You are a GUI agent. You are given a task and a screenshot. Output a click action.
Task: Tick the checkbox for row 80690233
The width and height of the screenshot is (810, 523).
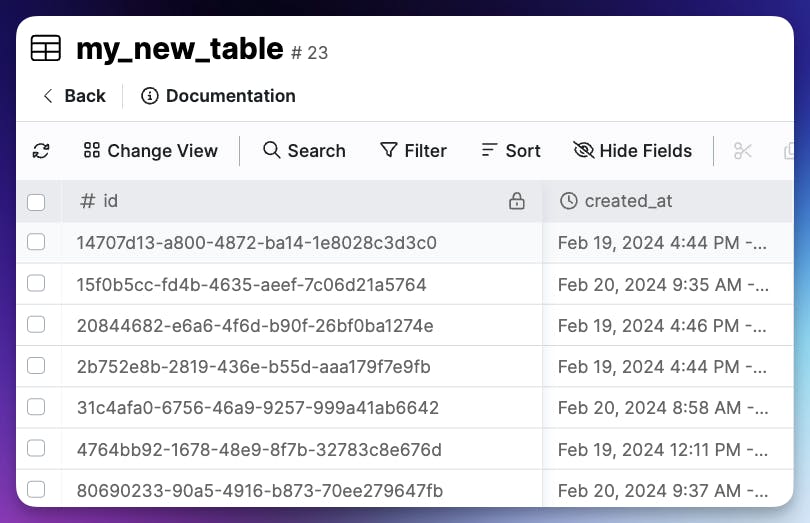coord(36,489)
